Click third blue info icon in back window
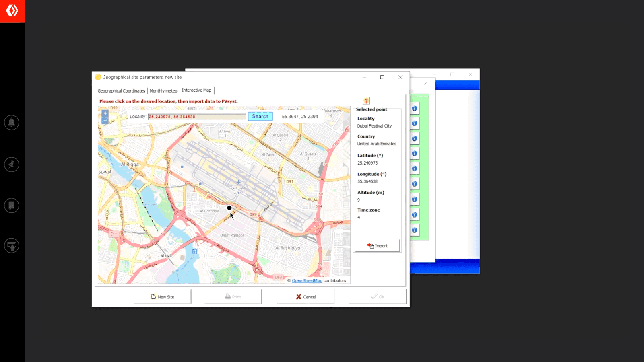The image size is (644, 362). tap(414, 138)
